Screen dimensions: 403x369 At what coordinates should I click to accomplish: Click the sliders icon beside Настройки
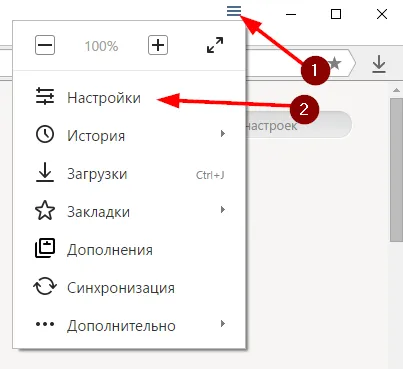(x=45, y=96)
